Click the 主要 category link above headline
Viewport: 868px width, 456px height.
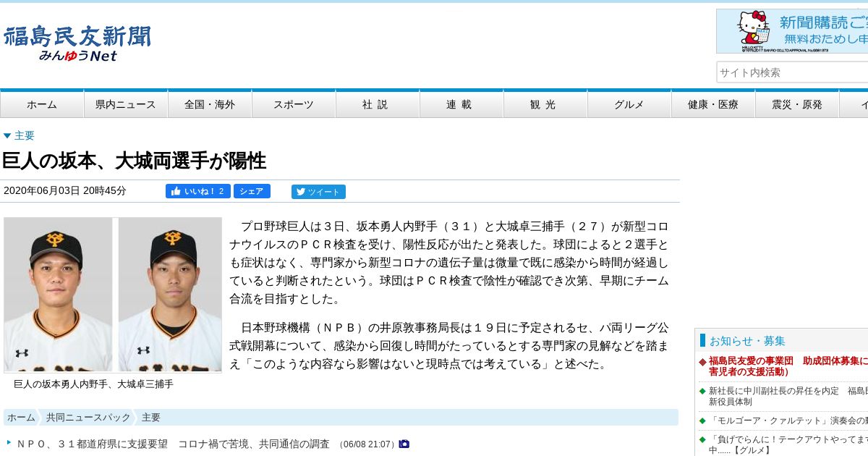pos(25,135)
